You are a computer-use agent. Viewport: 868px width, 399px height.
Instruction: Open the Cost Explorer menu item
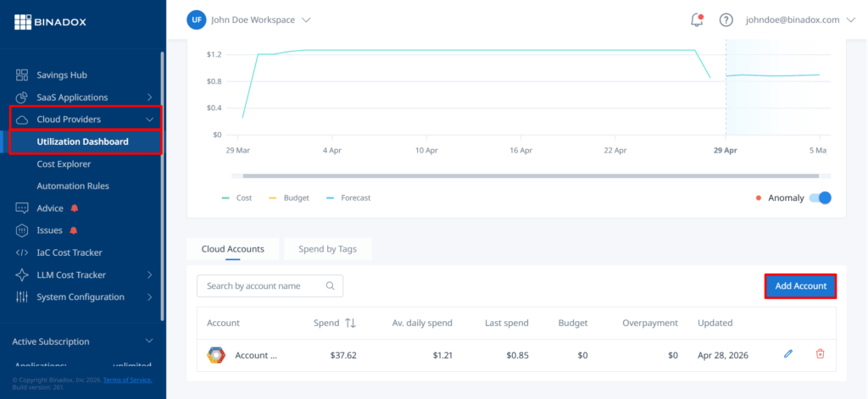click(64, 163)
